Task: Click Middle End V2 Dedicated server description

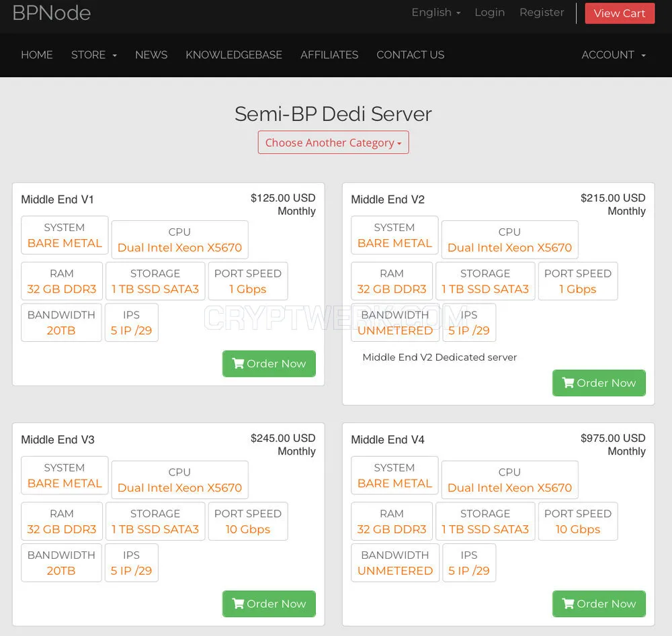Action: pyautogui.click(x=439, y=357)
